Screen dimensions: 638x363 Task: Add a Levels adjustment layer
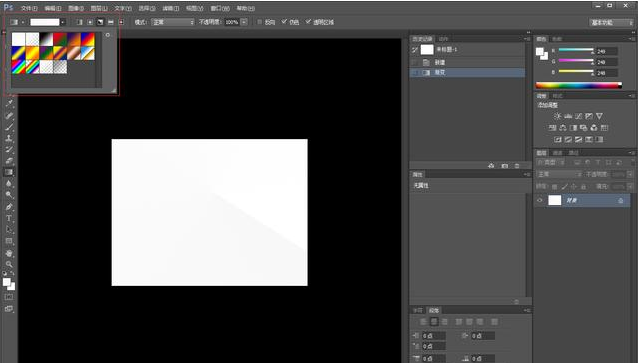(x=568, y=116)
